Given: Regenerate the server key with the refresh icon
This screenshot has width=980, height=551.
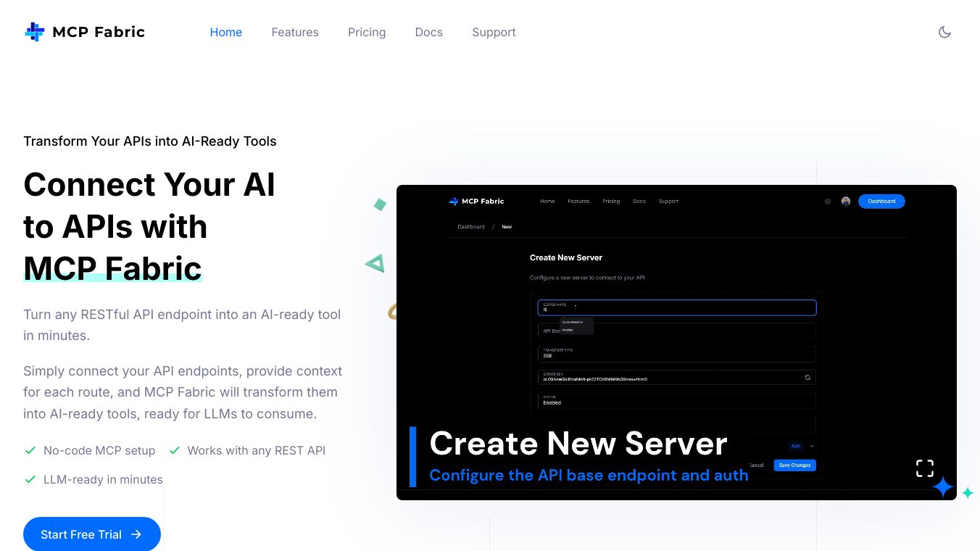Looking at the screenshot, I should click(807, 377).
